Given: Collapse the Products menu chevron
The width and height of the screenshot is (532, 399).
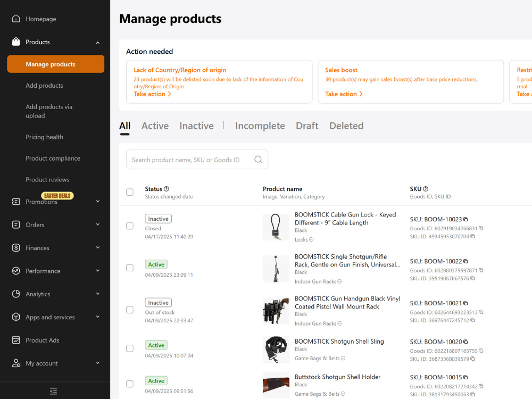Looking at the screenshot, I should point(98,43).
